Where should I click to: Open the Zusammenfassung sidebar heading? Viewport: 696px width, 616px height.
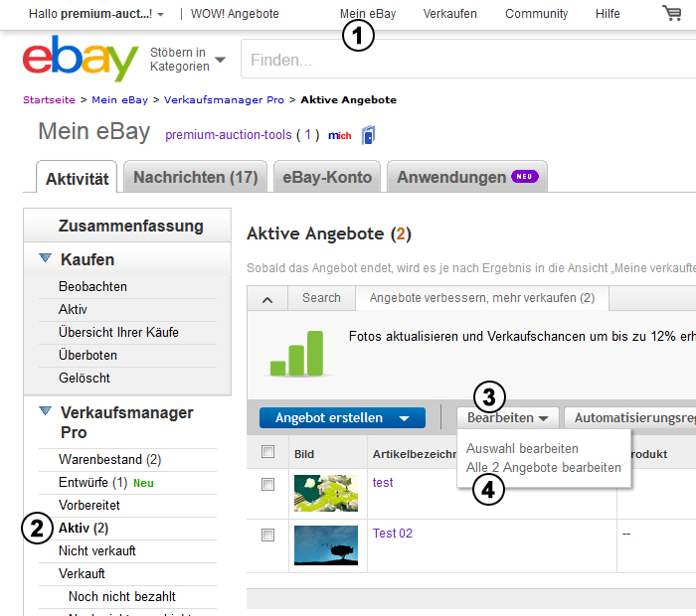click(130, 226)
